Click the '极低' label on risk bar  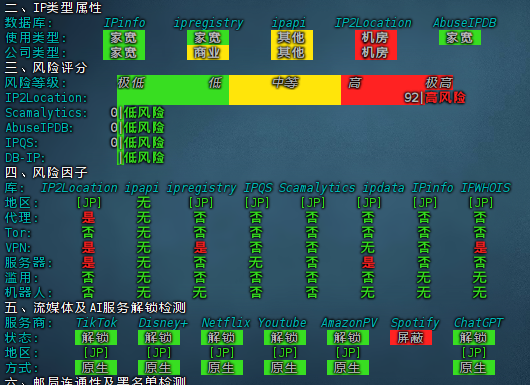(131, 82)
